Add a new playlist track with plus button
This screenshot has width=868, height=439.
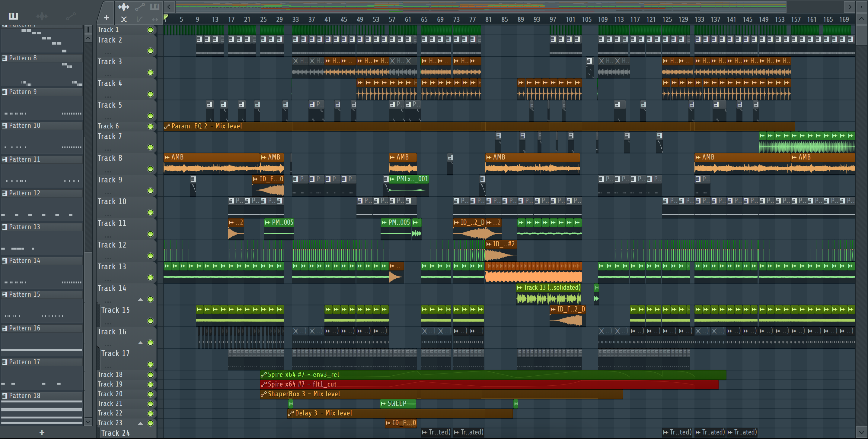(107, 18)
